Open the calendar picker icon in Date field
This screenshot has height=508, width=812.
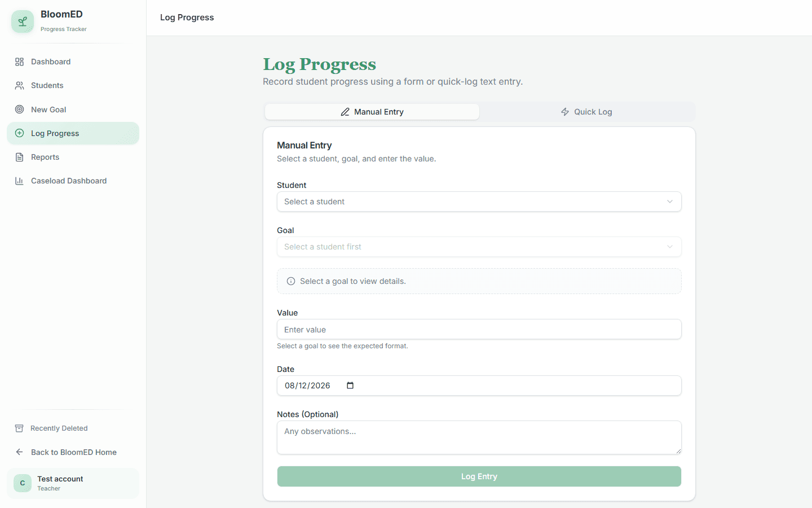tap(350, 386)
